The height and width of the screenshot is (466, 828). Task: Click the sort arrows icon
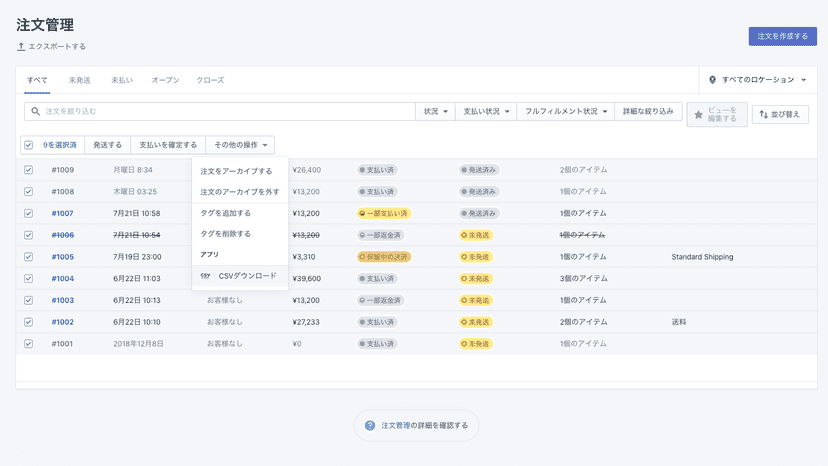click(764, 114)
